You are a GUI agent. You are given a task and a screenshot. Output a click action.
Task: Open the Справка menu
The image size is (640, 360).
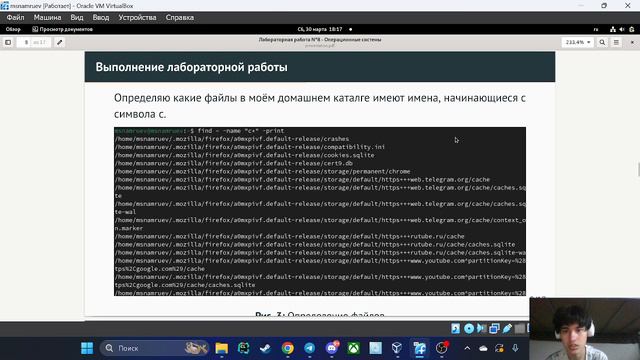click(x=180, y=18)
